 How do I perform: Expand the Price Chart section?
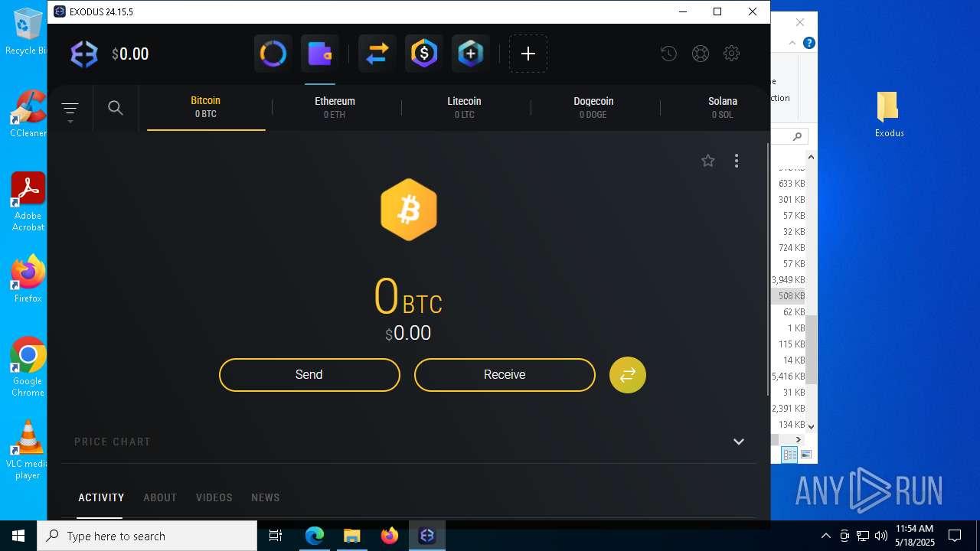pos(739,442)
